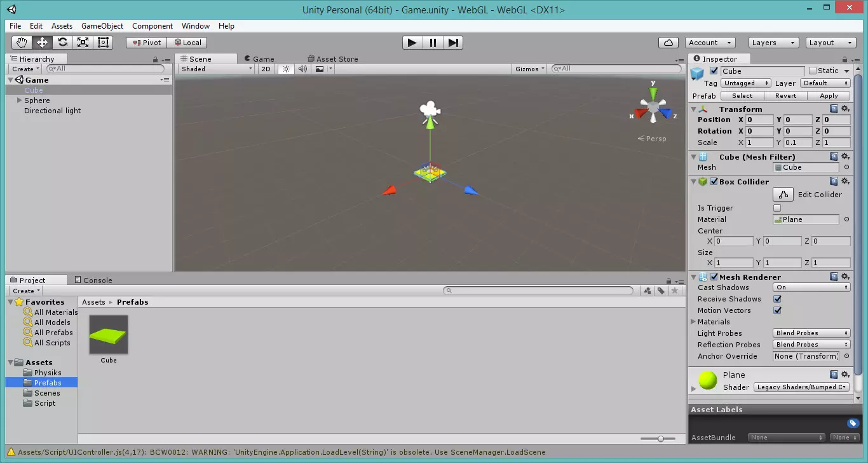Select the Rotate tool

point(62,42)
